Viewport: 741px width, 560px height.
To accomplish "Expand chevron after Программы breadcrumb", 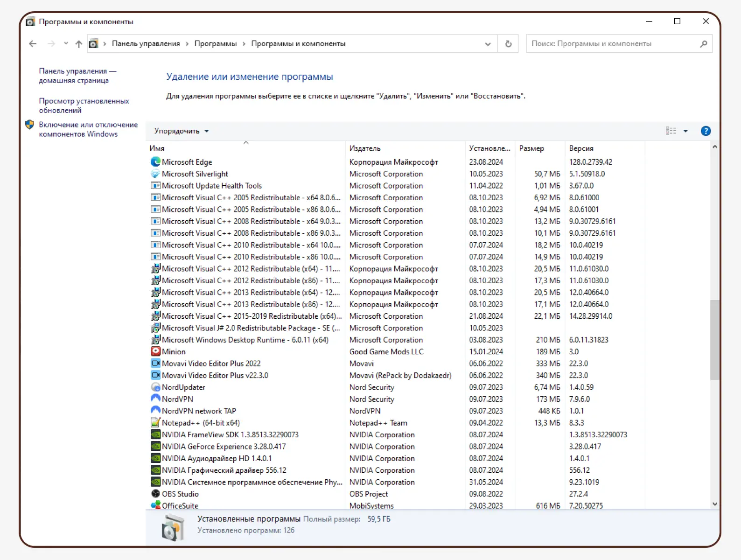I will coord(244,44).
